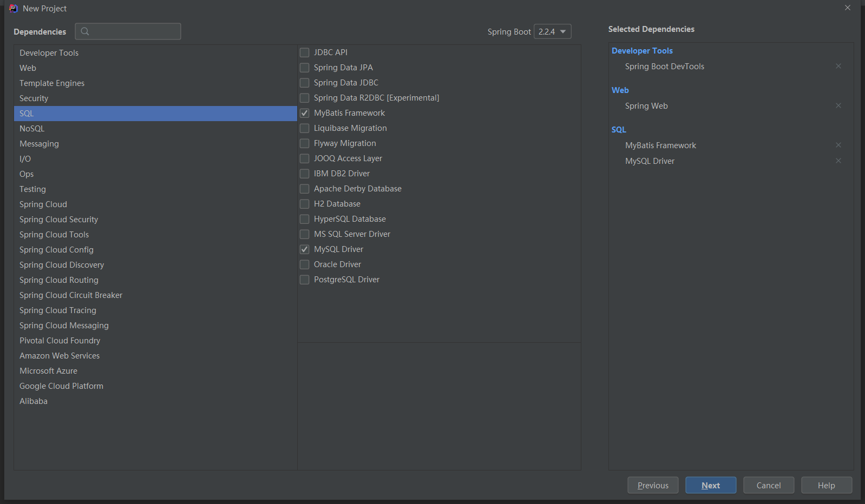Image resolution: width=865 pixels, height=504 pixels.
Task: Remove Spring Boot DevTools from selected dependencies
Action: pos(838,66)
